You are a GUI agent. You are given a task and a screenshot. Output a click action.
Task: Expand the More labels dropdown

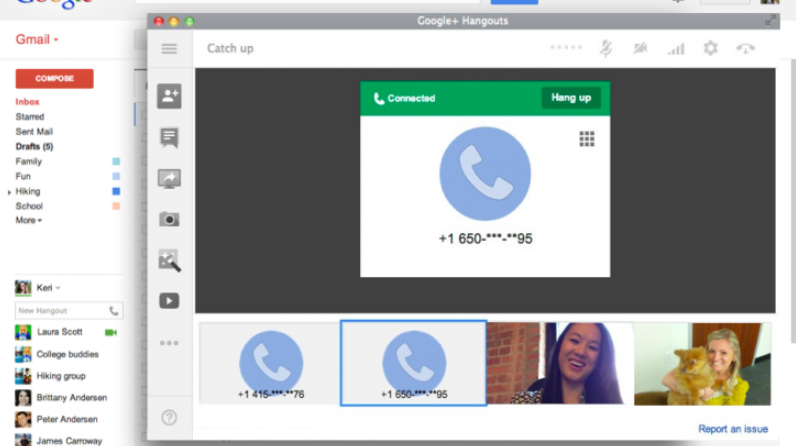click(29, 220)
